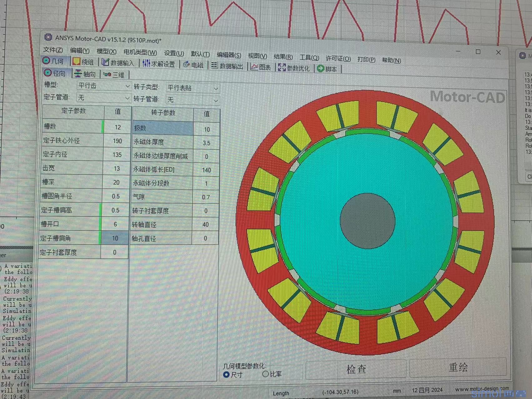532x399 pixels.
Task: Expand the 定子管道 dropdown
Action: pyautogui.click(x=127, y=98)
